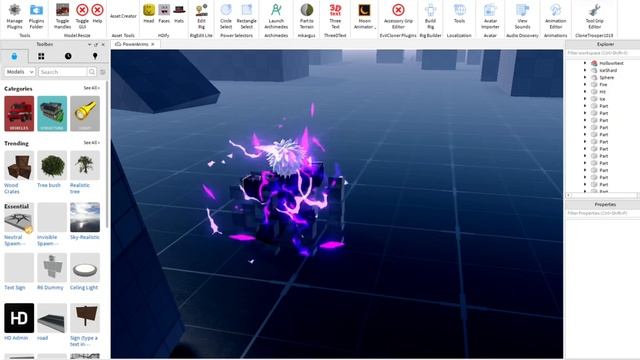Select the teal Structure category thumbnail

(52, 113)
